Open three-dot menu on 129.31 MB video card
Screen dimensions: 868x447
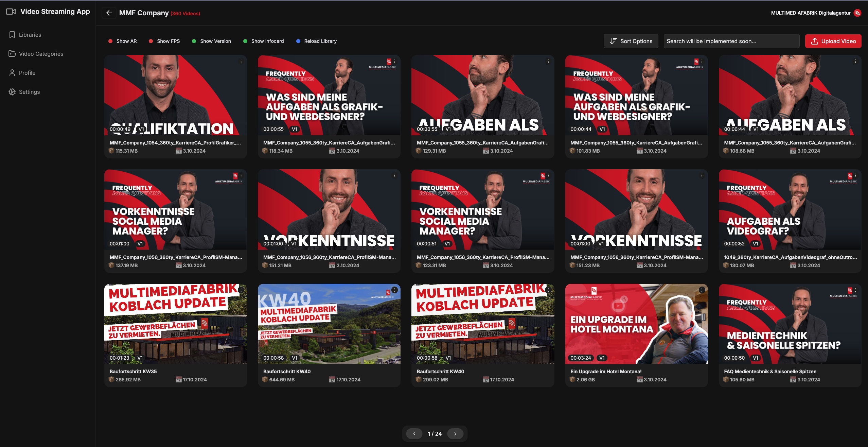[x=548, y=62]
